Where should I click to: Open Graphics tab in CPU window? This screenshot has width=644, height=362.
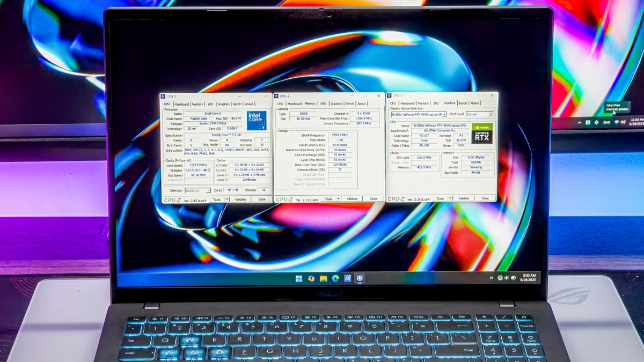(224, 104)
